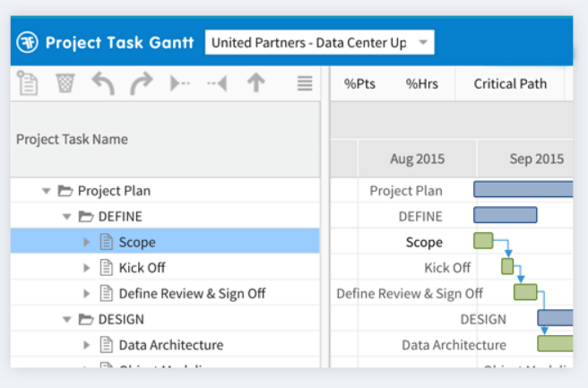588x388 pixels.
Task: Click the green Scope Gantt bar
Action: 483,241
